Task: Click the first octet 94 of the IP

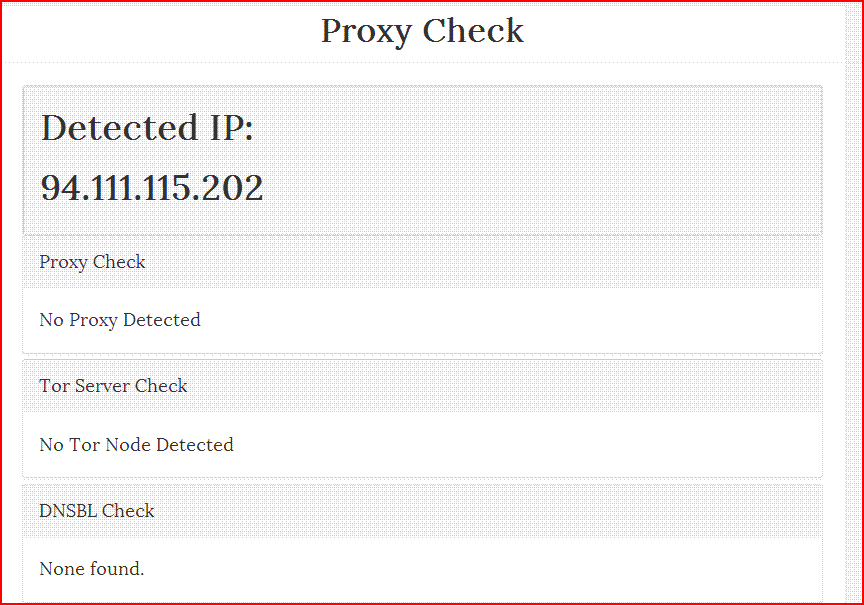Action: (59, 188)
